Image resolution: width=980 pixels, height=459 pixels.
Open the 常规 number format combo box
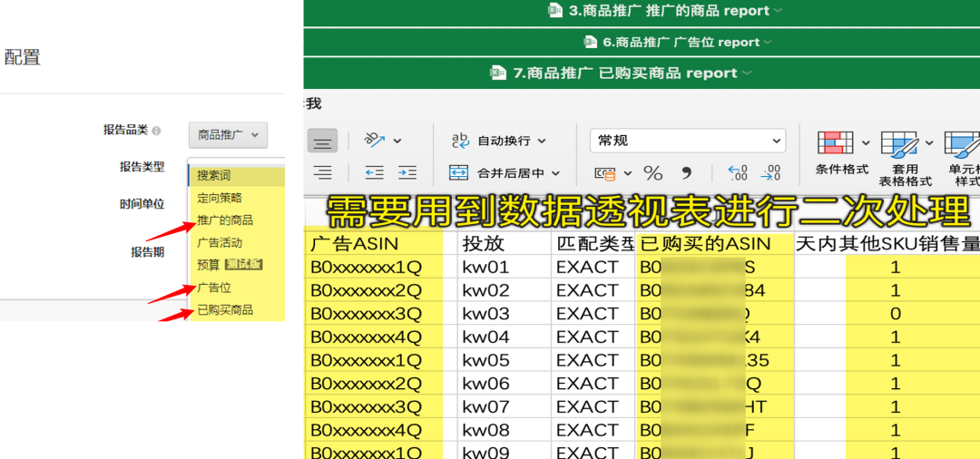coord(688,142)
